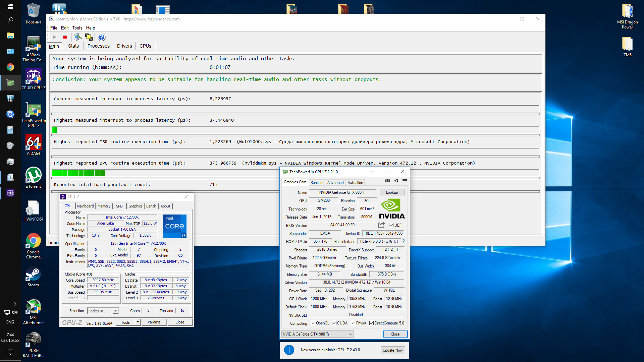Click LatencyMon's blue help question mark
Screen dimensions: 644x362
coord(102,37)
